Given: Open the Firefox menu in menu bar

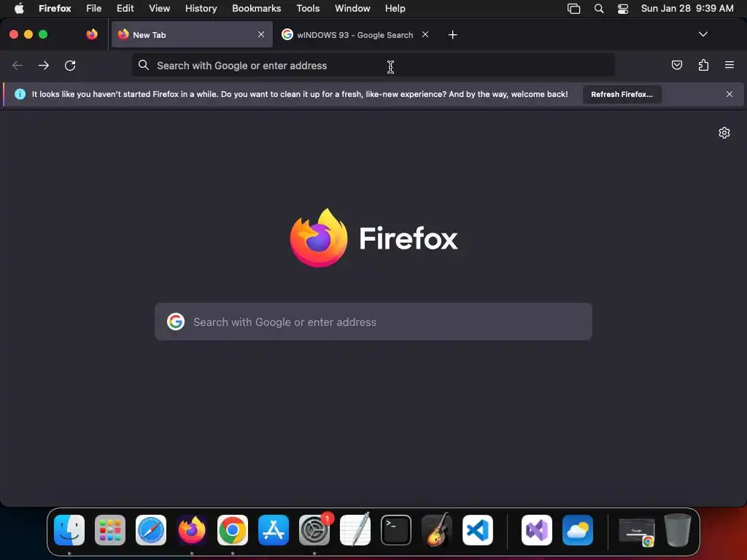Looking at the screenshot, I should pyautogui.click(x=55, y=9).
